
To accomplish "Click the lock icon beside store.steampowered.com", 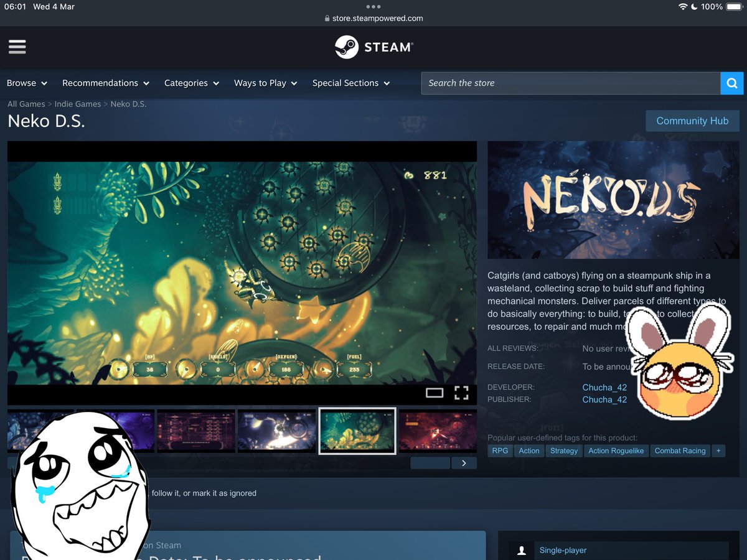I will click(x=327, y=19).
